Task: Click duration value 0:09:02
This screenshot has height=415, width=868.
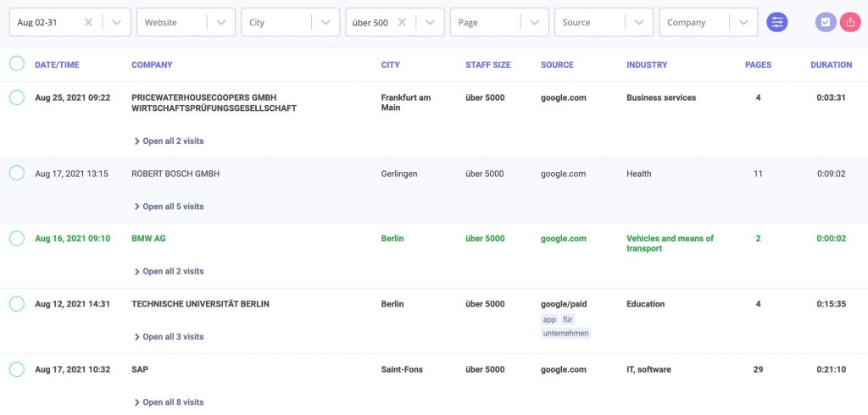Action: 832,174
